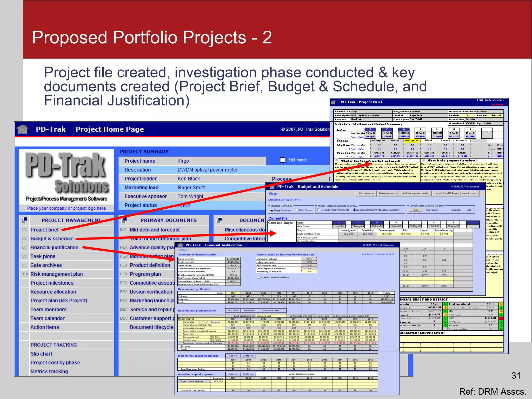The width and height of the screenshot is (532, 399).
Task: Click the Primary Documents section icon
Action: click(x=124, y=220)
